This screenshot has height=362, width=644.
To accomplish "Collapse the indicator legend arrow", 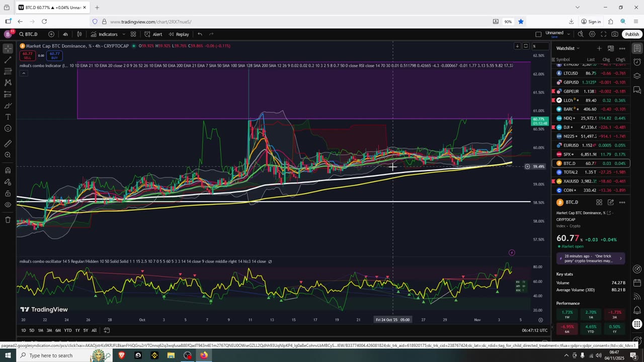I will coord(23,73).
